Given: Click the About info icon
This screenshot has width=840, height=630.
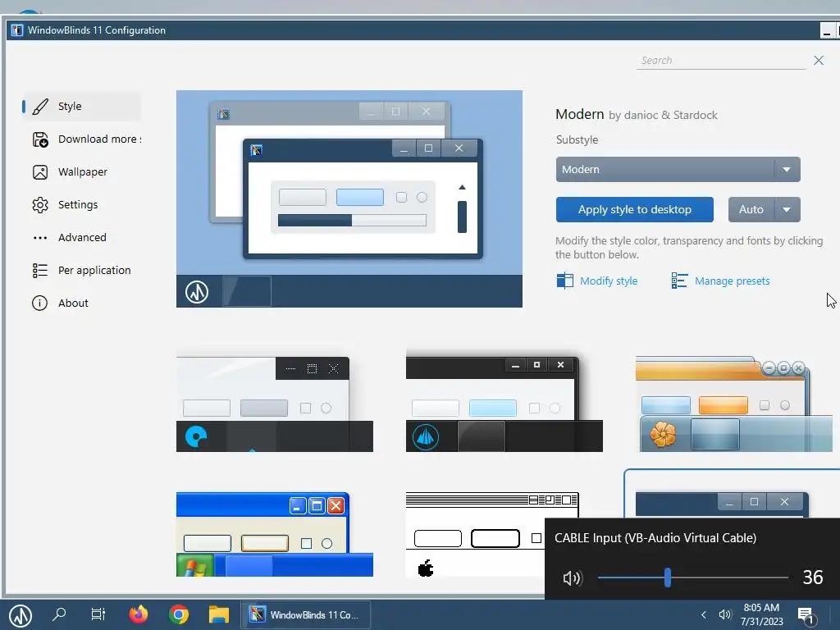Looking at the screenshot, I should (x=39, y=304).
